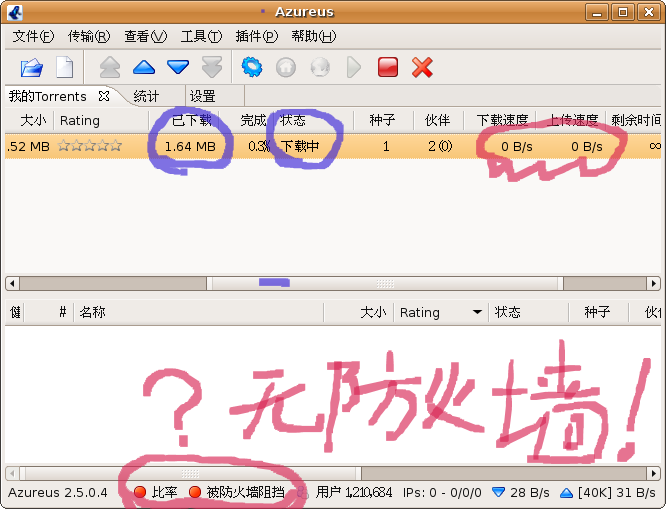The height and width of the screenshot is (509, 666).
Task: Sort by the 已下载 column header
Action: pos(185,120)
